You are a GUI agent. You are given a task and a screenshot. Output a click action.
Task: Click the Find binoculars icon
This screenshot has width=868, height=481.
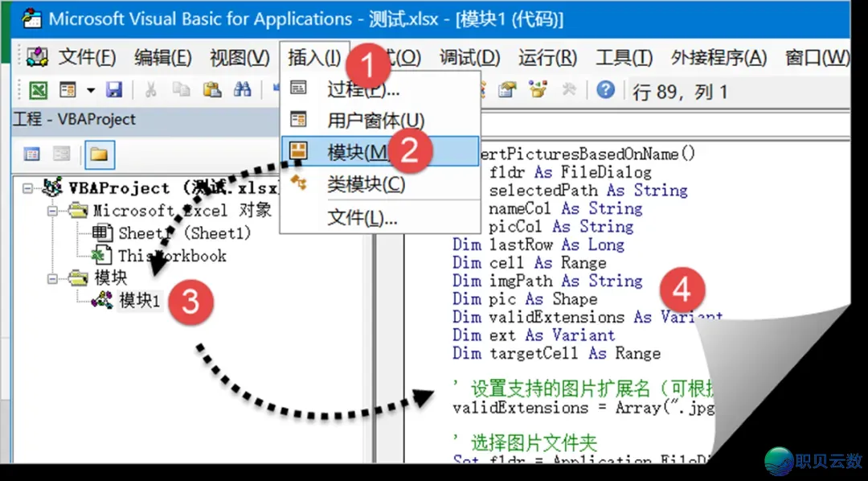pos(243,90)
